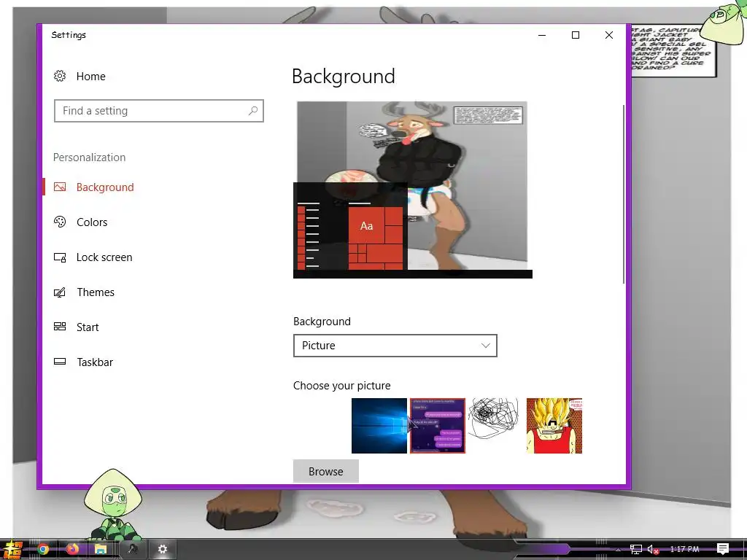Open the Start menu button on taskbar
This screenshot has width=747, height=560.
12,549
